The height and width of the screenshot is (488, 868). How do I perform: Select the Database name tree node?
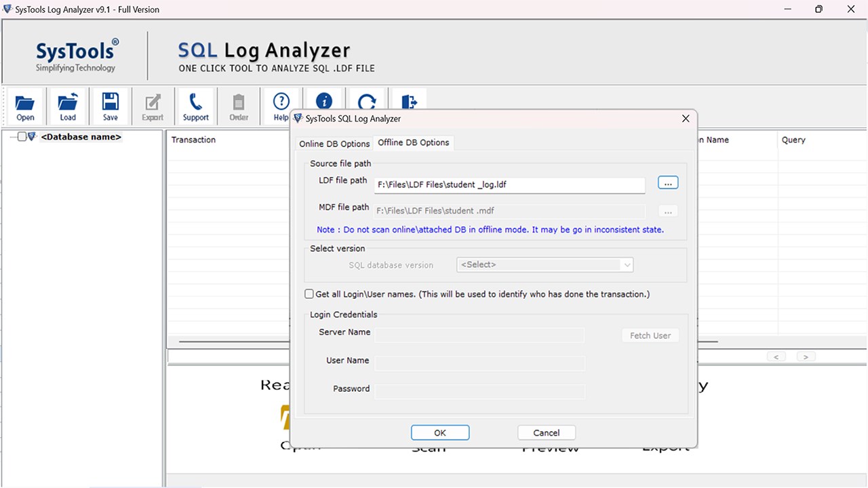pyautogui.click(x=81, y=137)
